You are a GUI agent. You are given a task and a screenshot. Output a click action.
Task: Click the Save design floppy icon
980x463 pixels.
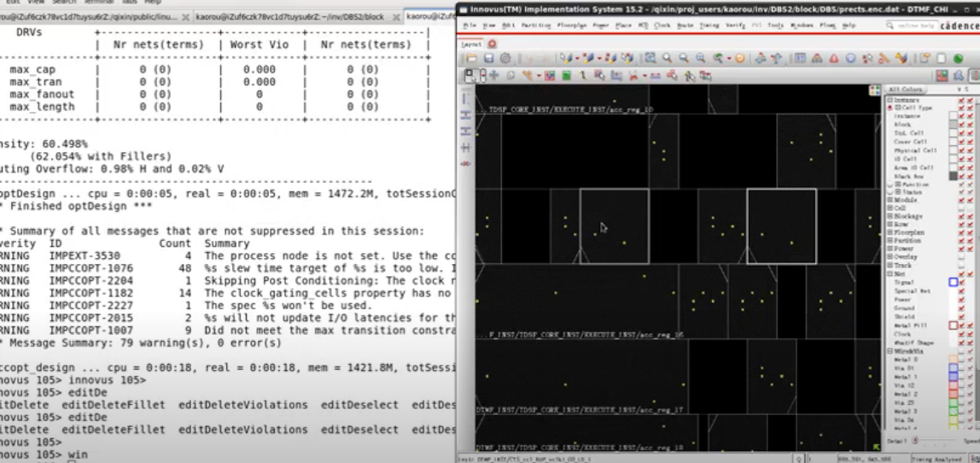coord(489,58)
